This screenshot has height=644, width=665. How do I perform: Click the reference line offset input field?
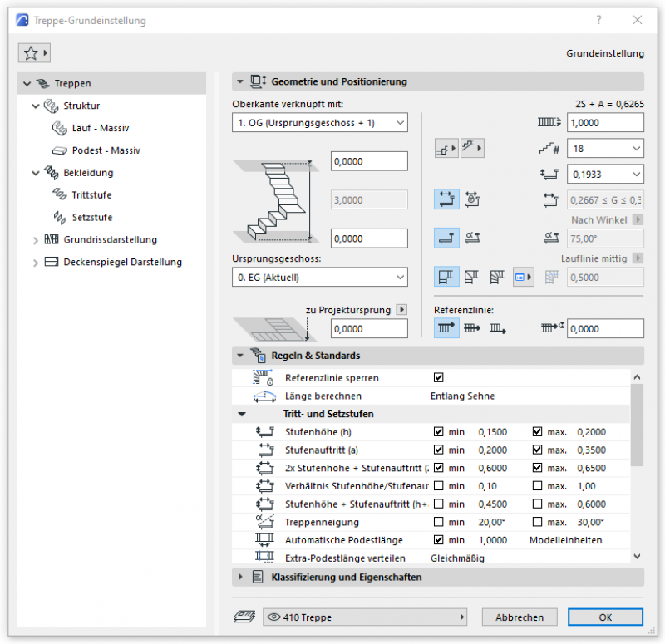tap(604, 329)
